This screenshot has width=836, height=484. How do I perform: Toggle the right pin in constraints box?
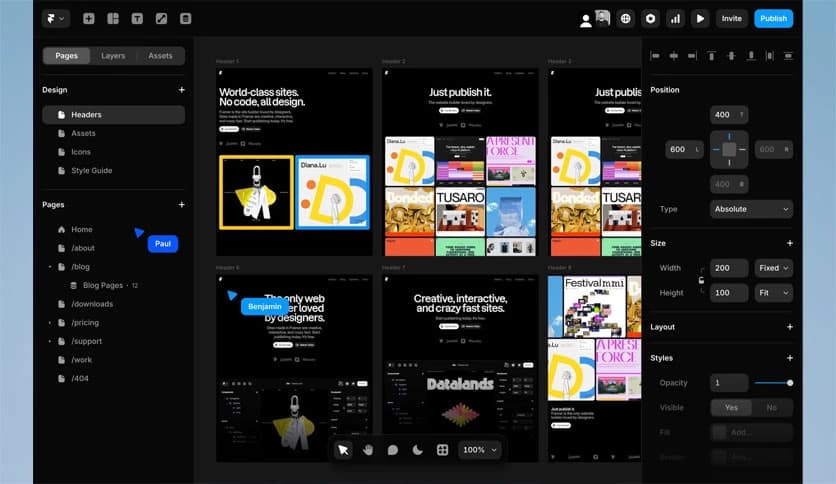tap(743, 150)
